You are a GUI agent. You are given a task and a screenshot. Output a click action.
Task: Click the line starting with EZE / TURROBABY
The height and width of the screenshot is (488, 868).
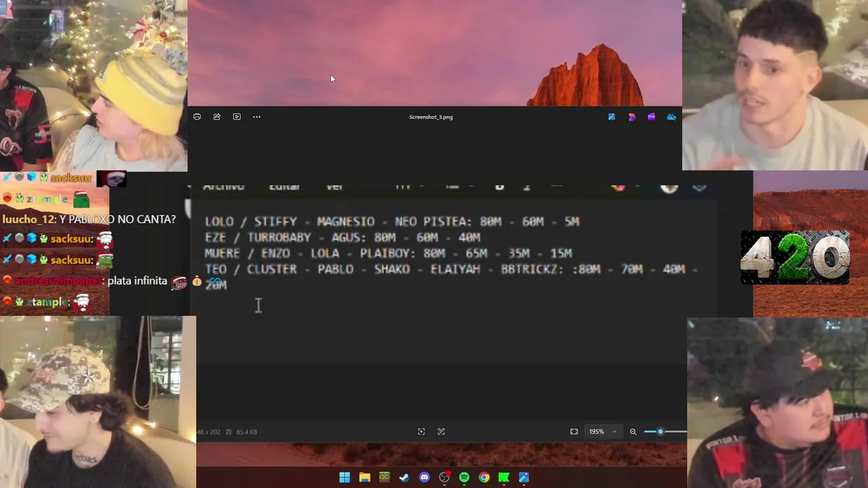pos(342,237)
